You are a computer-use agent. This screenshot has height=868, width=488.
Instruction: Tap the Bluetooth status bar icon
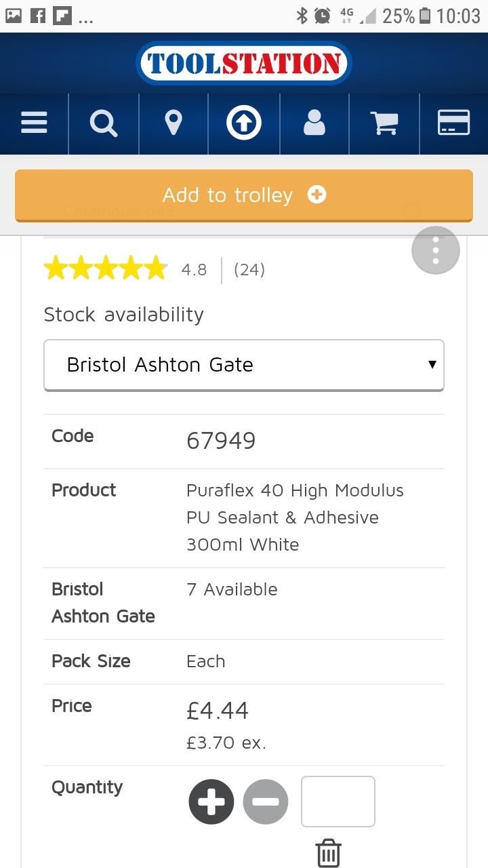tap(302, 16)
